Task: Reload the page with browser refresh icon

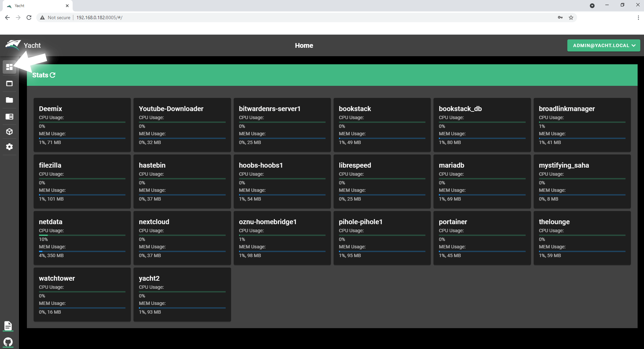Action: point(29,18)
